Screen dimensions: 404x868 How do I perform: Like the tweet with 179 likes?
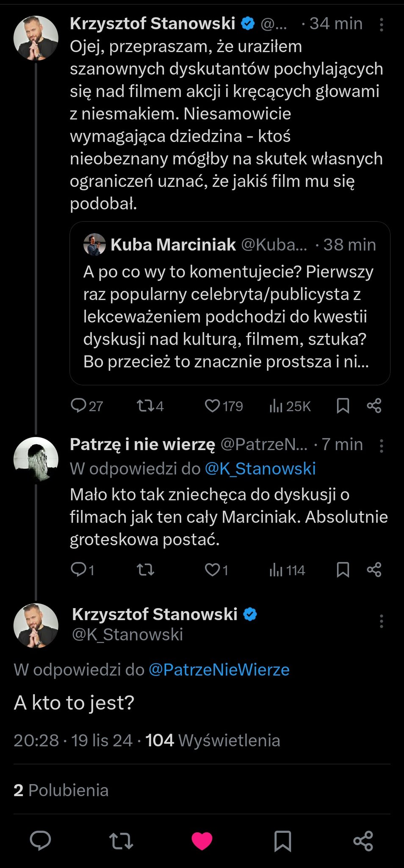[212, 406]
